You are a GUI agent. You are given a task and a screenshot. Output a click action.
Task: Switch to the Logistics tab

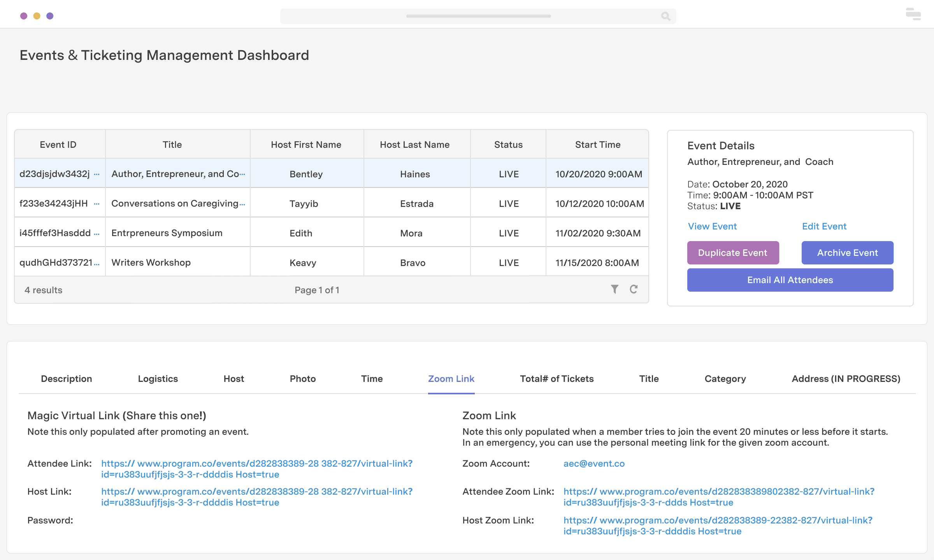[x=158, y=378]
